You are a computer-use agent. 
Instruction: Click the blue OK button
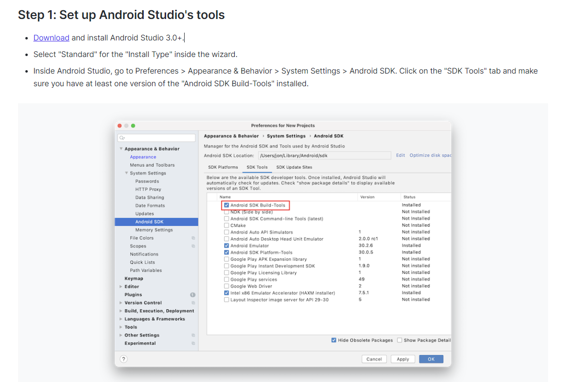pyautogui.click(x=431, y=359)
